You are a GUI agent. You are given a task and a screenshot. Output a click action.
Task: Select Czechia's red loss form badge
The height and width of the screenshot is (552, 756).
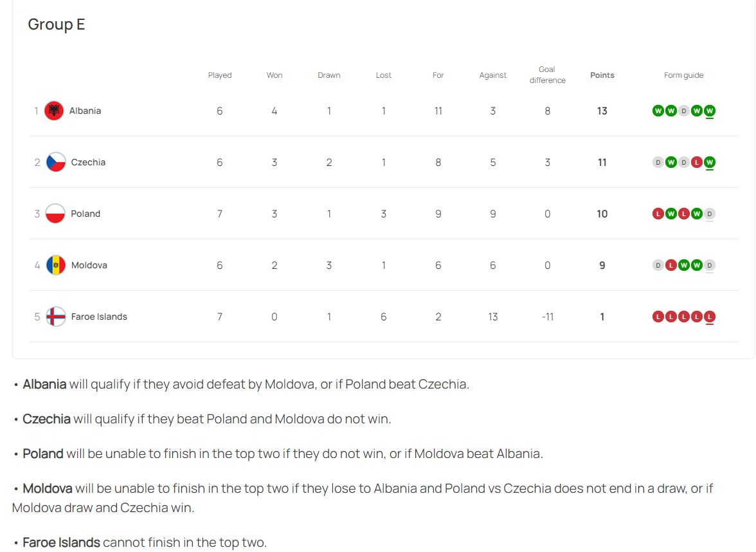tap(696, 163)
